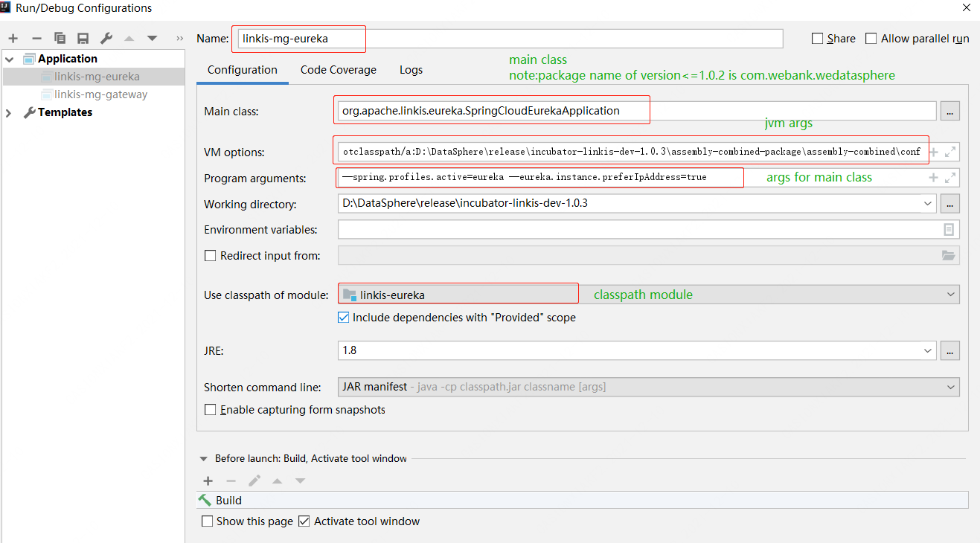
Task: Enable Allow parallel run checkbox
Action: (x=871, y=39)
